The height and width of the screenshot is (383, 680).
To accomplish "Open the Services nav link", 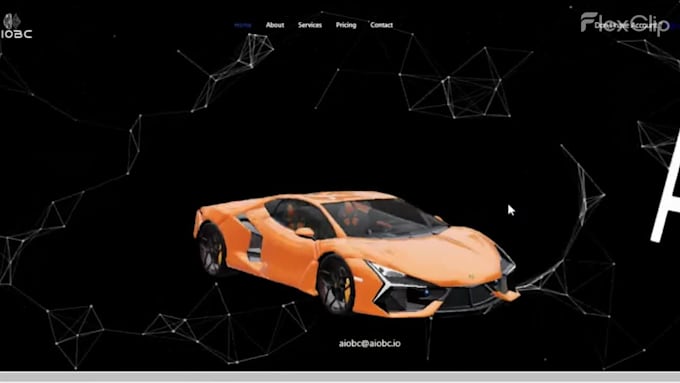I will pos(310,25).
